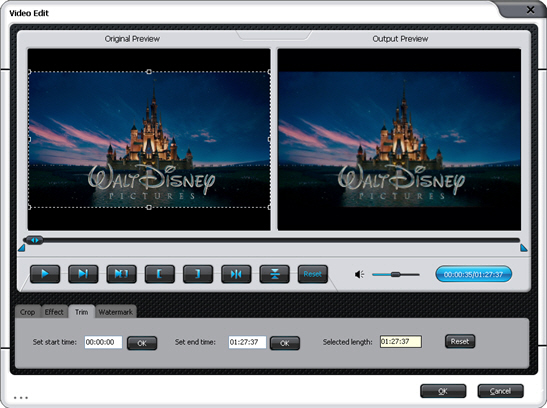Adjust the volume slider
This screenshot has width=547, height=408.
point(396,274)
